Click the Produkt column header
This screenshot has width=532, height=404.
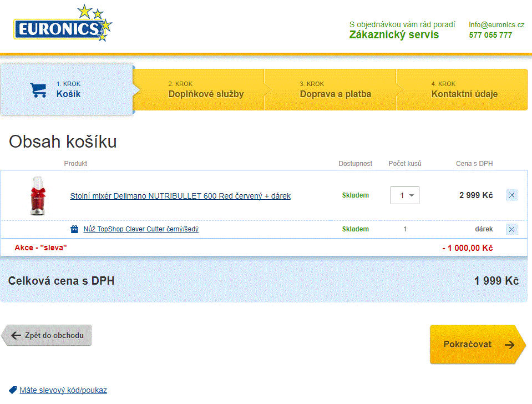pyautogui.click(x=75, y=164)
